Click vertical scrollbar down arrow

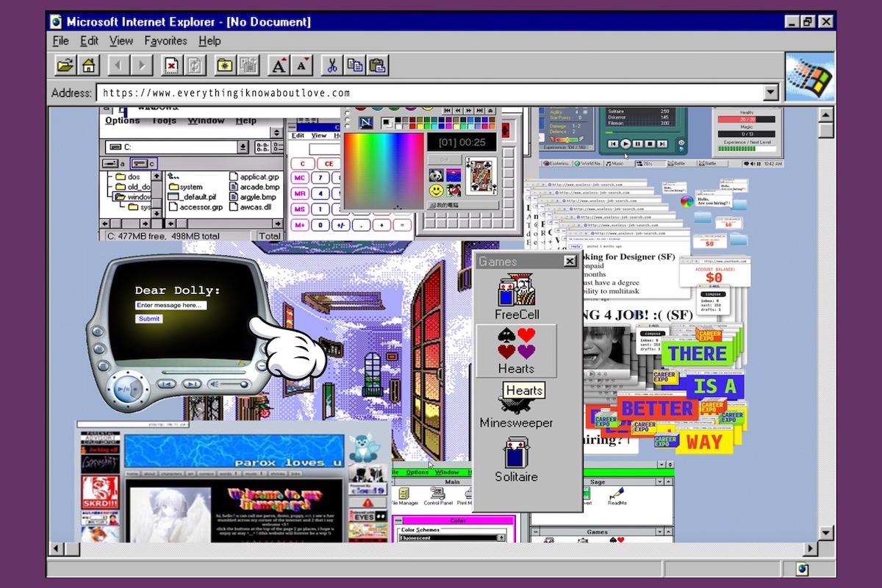click(826, 533)
